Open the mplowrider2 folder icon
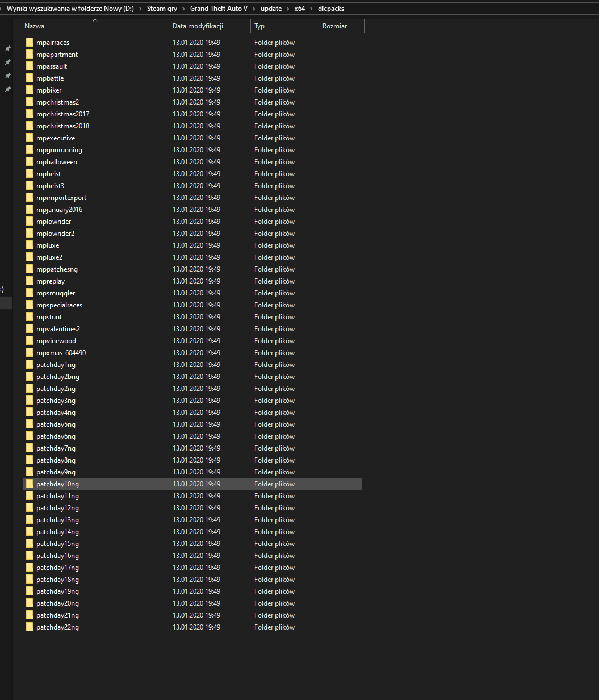 pos(30,233)
